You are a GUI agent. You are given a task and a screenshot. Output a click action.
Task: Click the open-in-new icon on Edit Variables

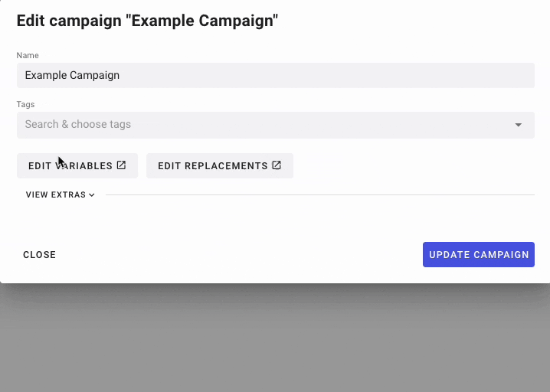coord(121,165)
